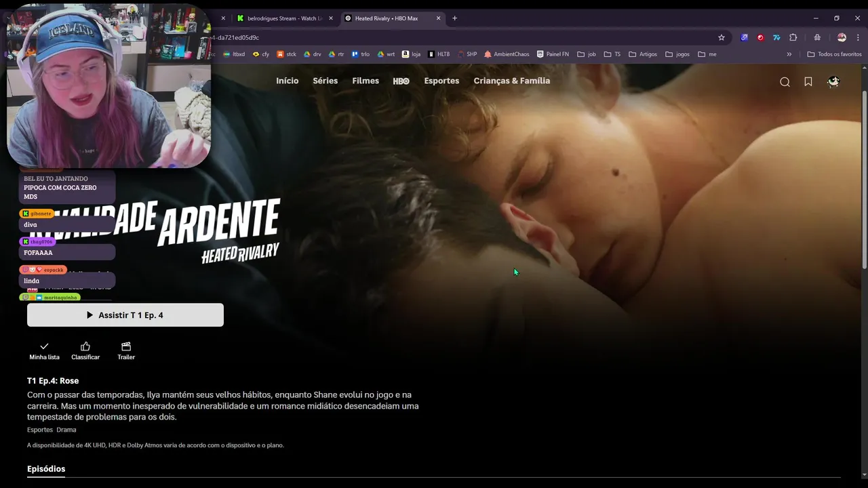
Task: Expand the job bookmarks folder
Action: tap(587, 54)
